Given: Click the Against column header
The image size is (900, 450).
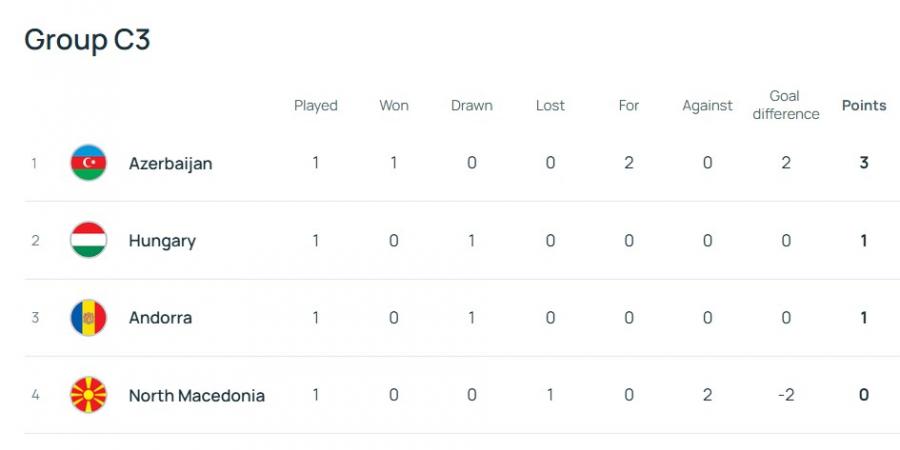Looking at the screenshot, I should (707, 106).
